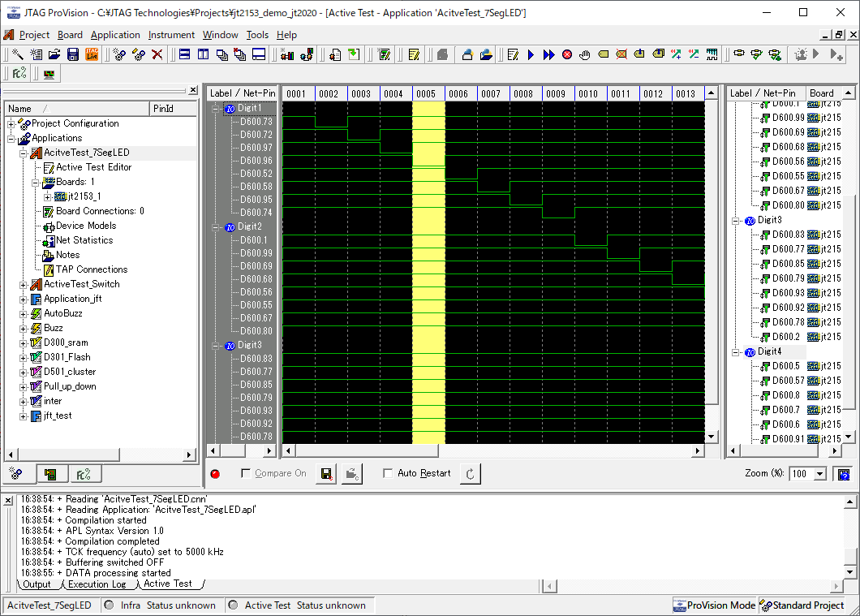Expand ActiveTest_Switch tree node
The image size is (860, 616).
(23, 285)
